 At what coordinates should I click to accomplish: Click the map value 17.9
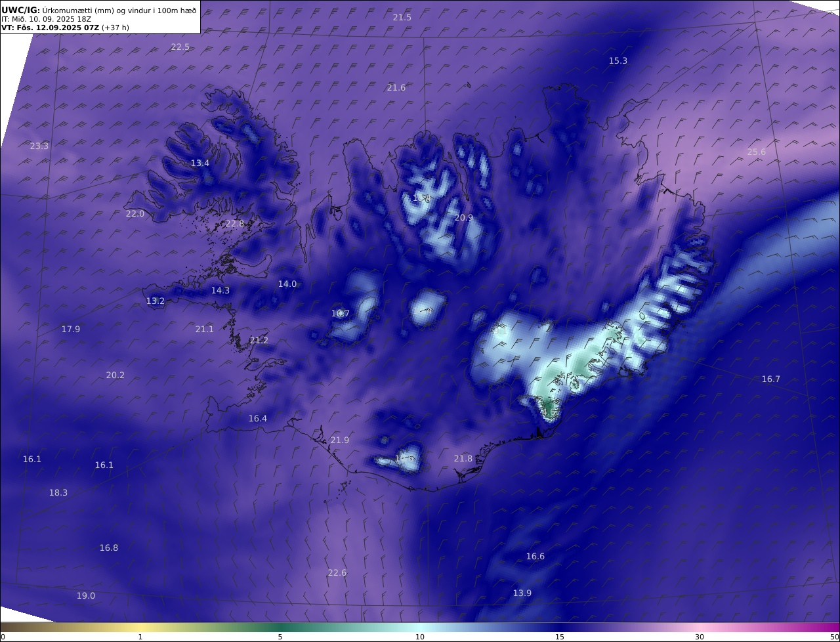[71, 329]
